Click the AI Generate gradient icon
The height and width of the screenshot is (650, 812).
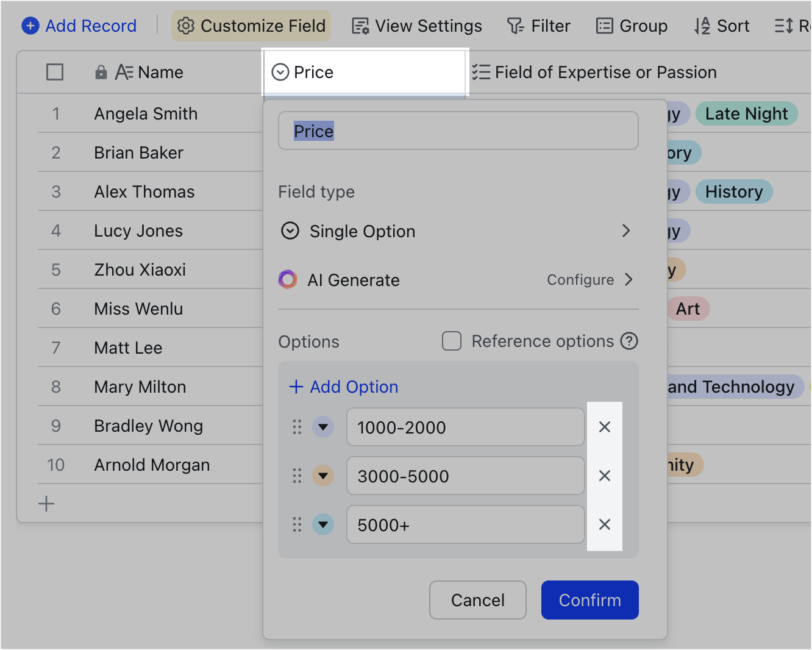(x=287, y=279)
